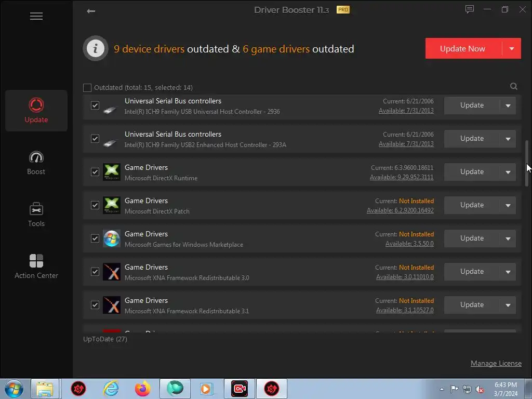Launch Firefox from the taskbar
The width and height of the screenshot is (532, 399).
click(142, 389)
